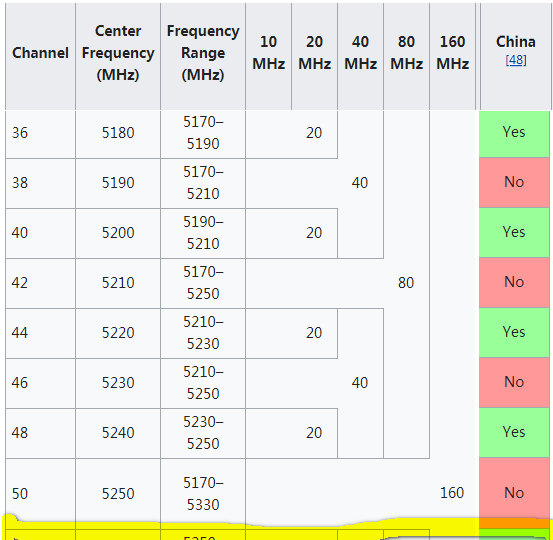This screenshot has width=553, height=540.
Task: Select channel number 48 cell
Action: (40, 433)
